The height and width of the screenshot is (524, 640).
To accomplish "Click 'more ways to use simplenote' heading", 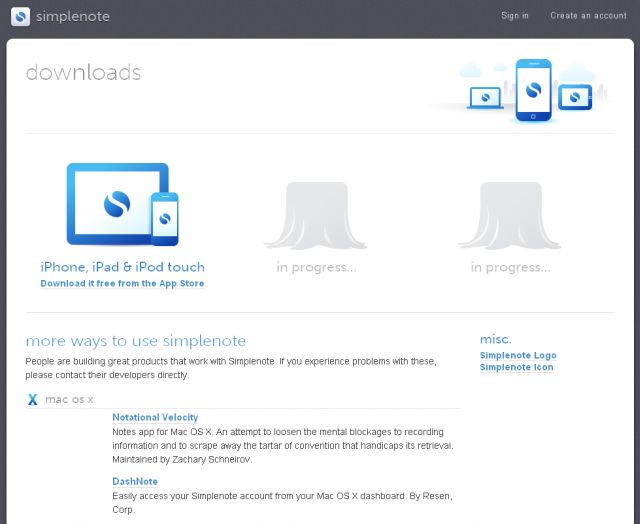I will point(136,341).
